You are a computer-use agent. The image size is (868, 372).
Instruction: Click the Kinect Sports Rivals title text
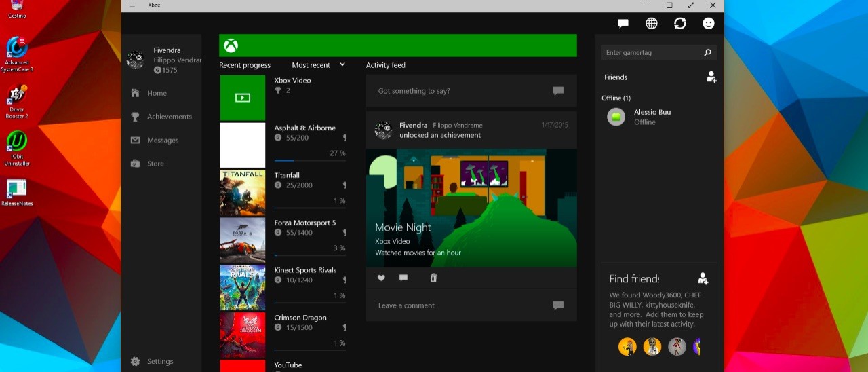[305, 270]
